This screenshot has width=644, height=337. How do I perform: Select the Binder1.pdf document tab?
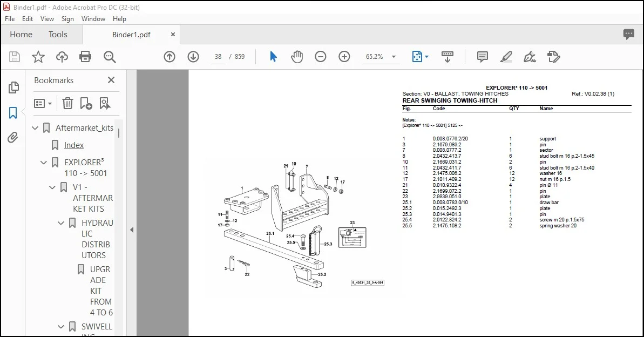131,35
